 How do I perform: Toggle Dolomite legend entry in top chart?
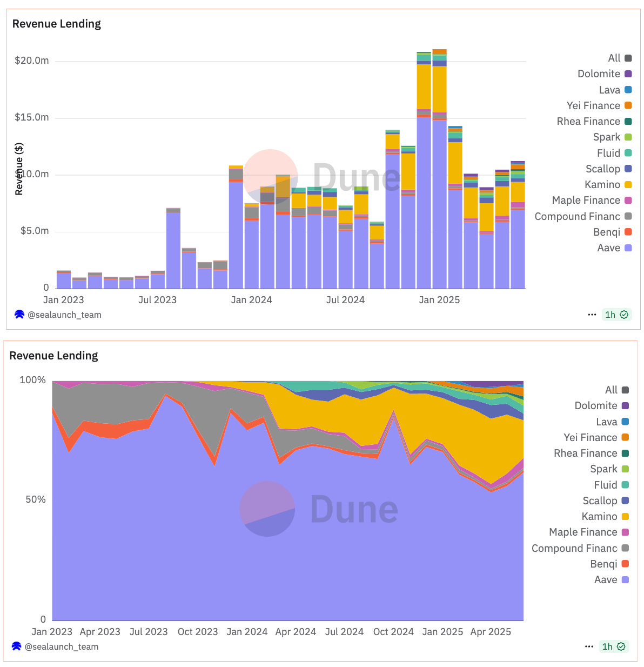pos(605,74)
